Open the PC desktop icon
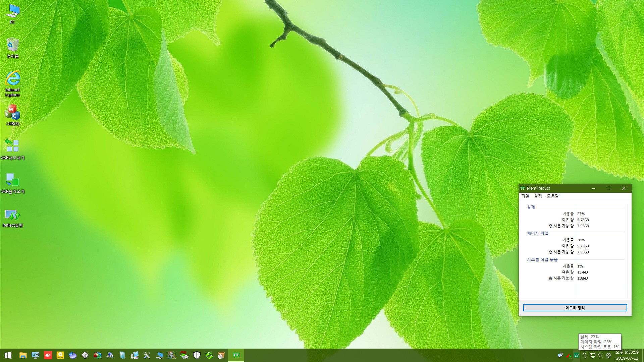The height and width of the screenshot is (362, 644). tap(12, 14)
